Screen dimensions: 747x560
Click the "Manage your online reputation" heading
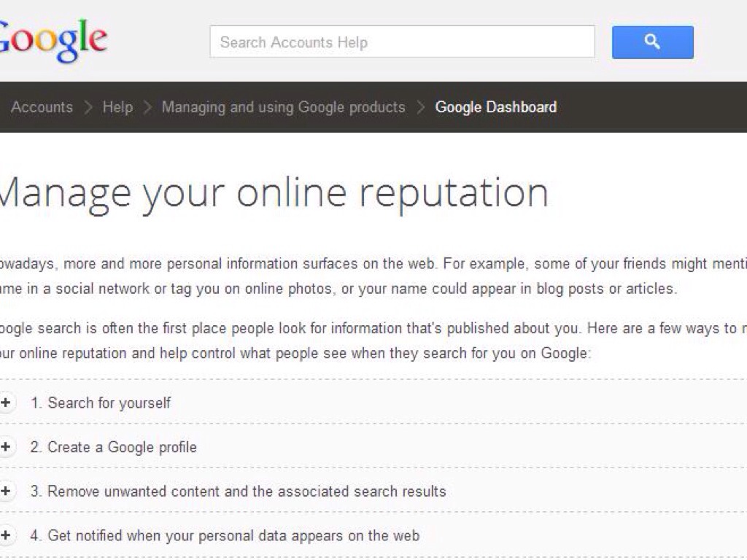point(273,193)
